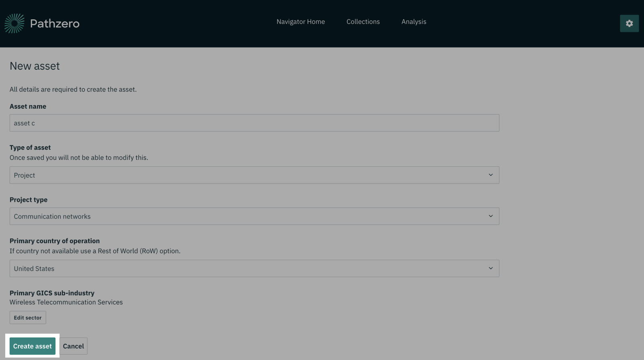Click the Pathzero brand name text
644x360 pixels.
55,23
